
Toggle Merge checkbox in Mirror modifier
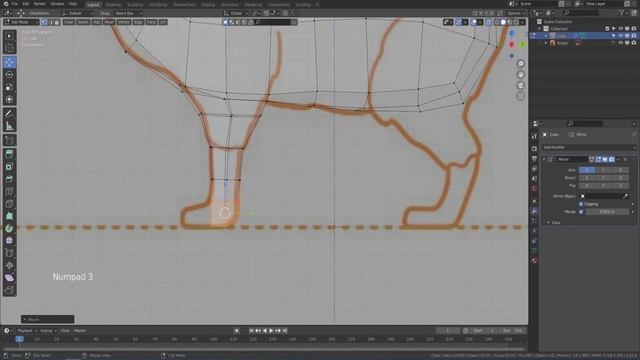click(581, 211)
